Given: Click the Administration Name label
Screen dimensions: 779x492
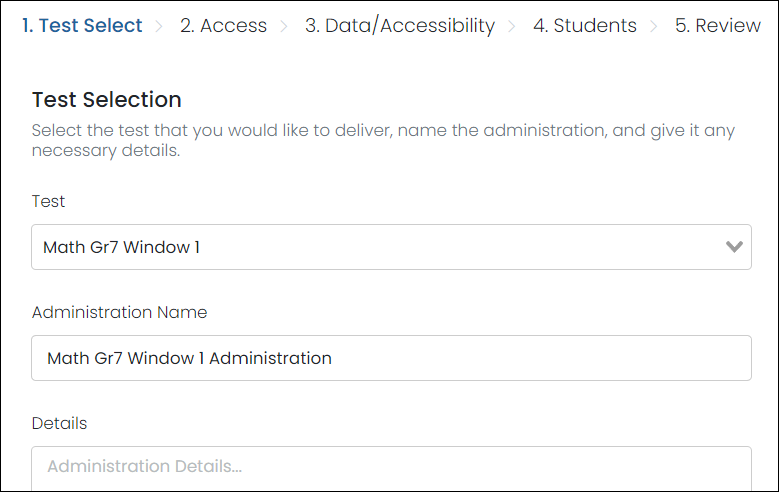Looking at the screenshot, I should coord(119,312).
